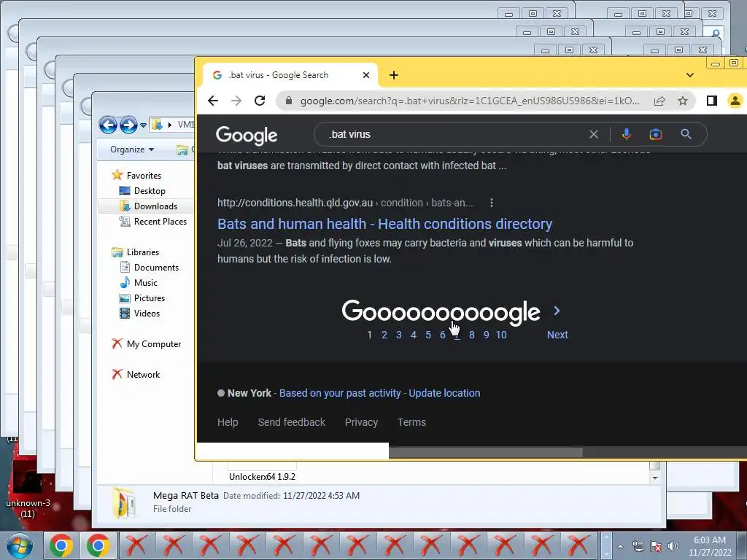This screenshot has height=560, width=747.
Task: Select My Computer in Explorer sidebar
Action: [153, 344]
